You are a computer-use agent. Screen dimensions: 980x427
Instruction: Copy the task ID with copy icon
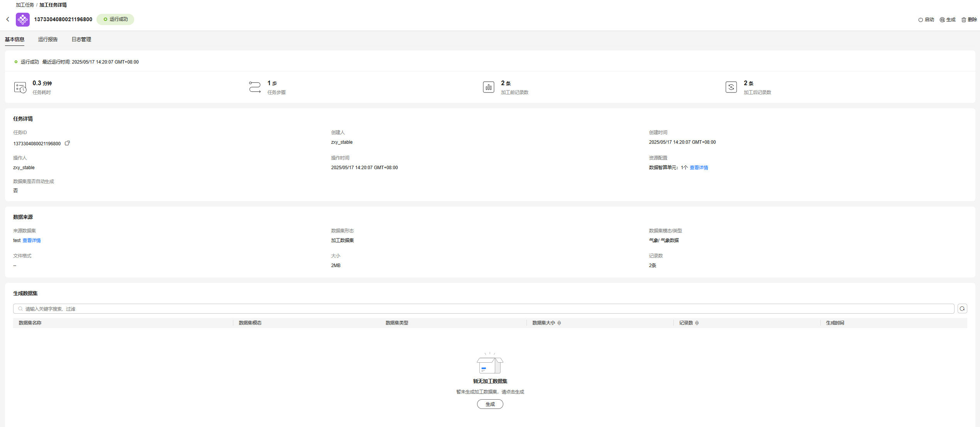pos(67,143)
